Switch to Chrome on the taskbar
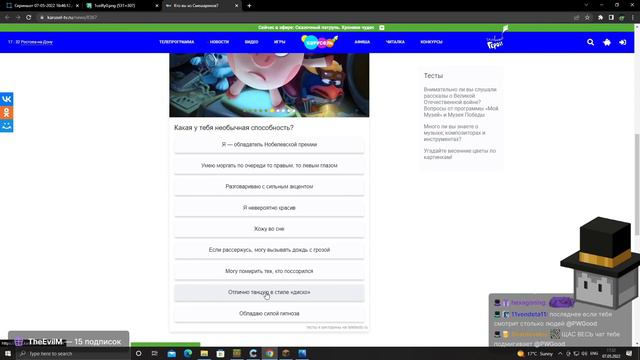The height and width of the screenshot is (360, 640). pyautogui.click(x=269, y=353)
